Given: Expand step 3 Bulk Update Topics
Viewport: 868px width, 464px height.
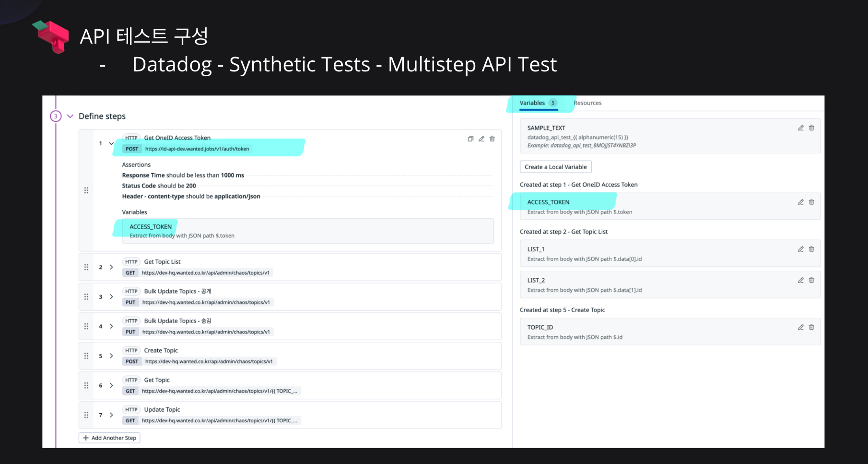Looking at the screenshot, I should pos(111,297).
